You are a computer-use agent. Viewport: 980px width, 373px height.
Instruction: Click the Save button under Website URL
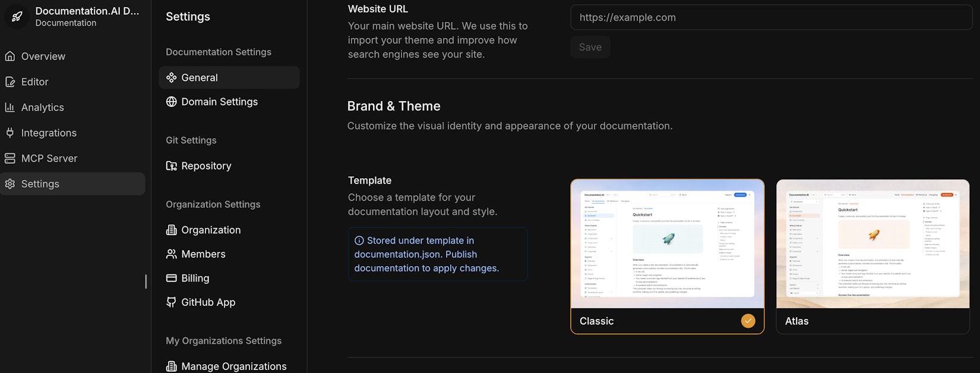pos(590,48)
